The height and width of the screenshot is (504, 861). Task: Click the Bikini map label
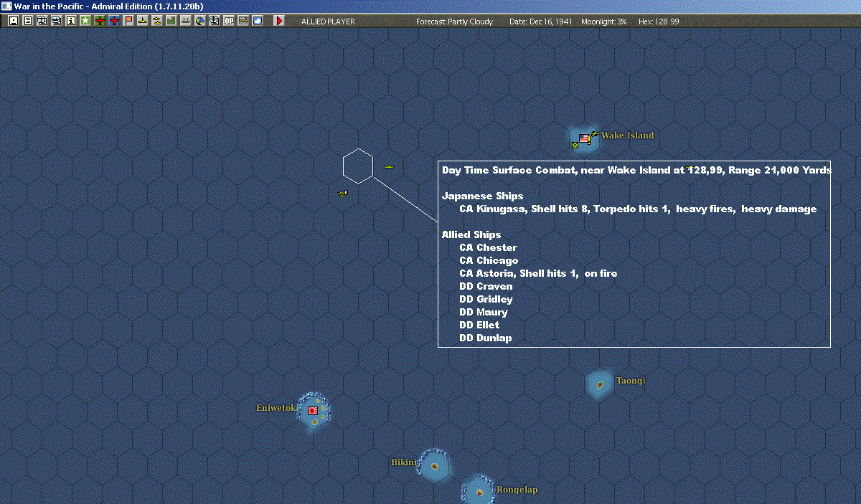click(x=404, y=462)
